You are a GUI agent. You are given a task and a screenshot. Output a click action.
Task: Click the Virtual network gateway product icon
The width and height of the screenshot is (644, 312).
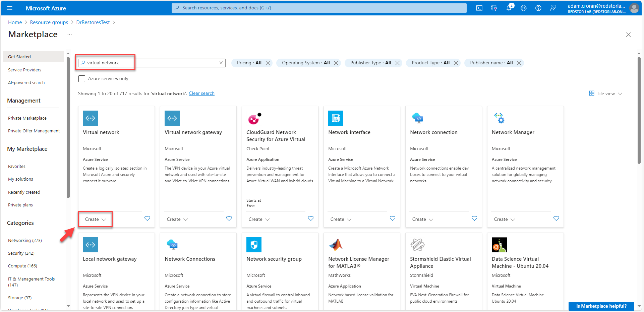(172, 118)
